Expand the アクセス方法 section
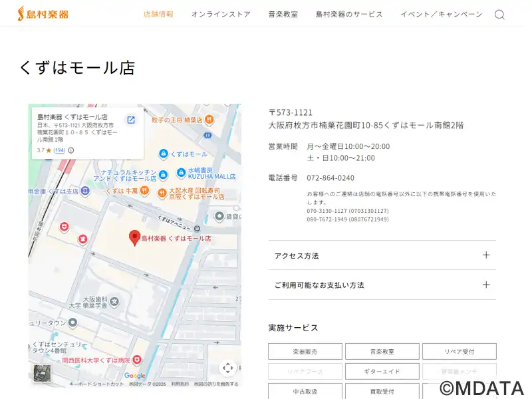Image resolution: width=532 pixels, height=399 pixels. tap(382, 255)
